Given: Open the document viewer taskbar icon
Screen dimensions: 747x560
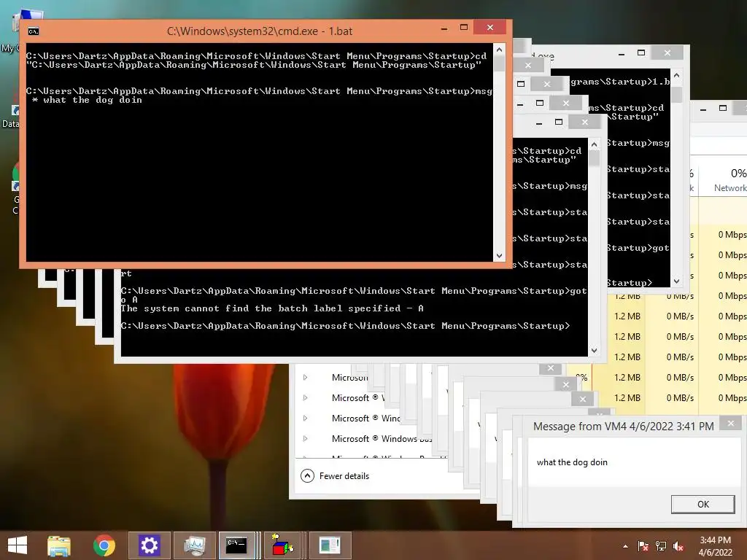Looking at the screenshot, I should tap(330, 545).
